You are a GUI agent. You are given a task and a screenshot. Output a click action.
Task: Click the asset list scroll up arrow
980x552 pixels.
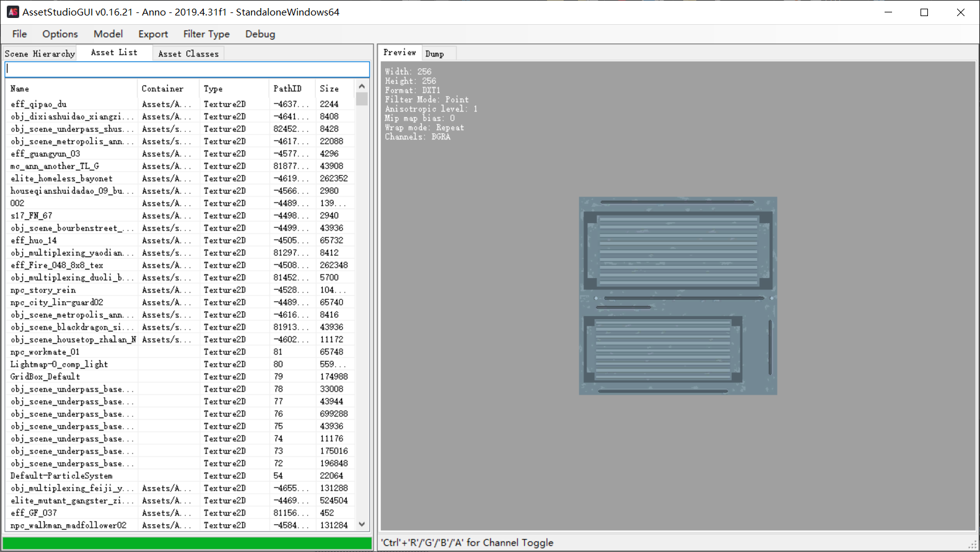click(x=362, y=86)
